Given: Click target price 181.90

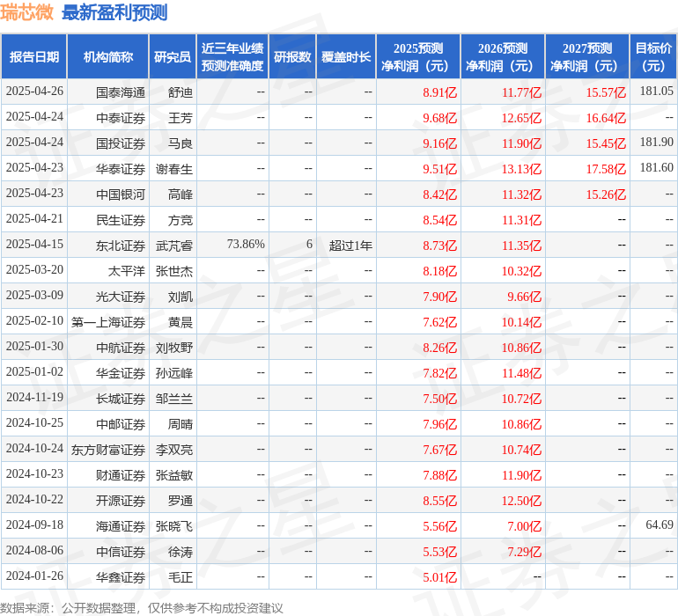Looking at the screenshot, I should tap(656, 142).
